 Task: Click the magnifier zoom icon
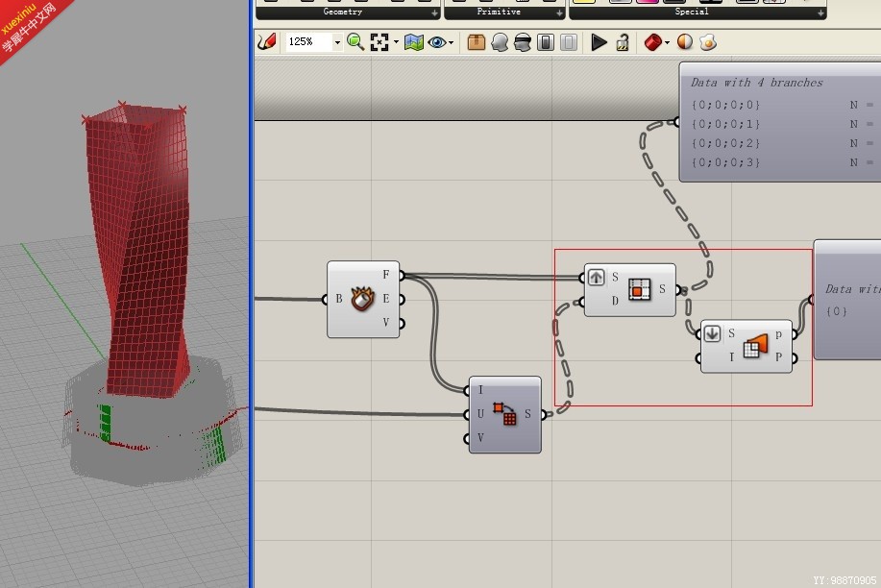pos(355,41)
